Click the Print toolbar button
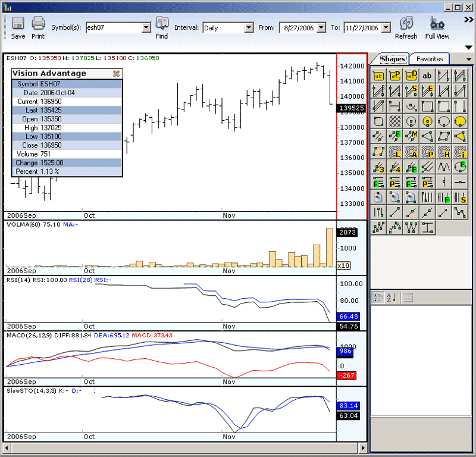 pyautogui.click(x=38, y=28)
